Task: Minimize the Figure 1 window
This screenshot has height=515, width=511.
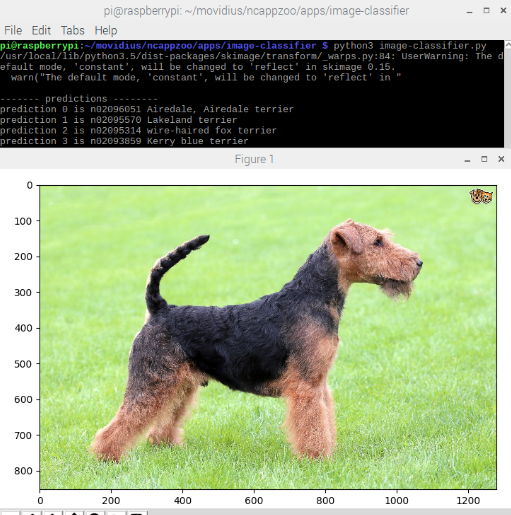Action: tap(467, 160)
